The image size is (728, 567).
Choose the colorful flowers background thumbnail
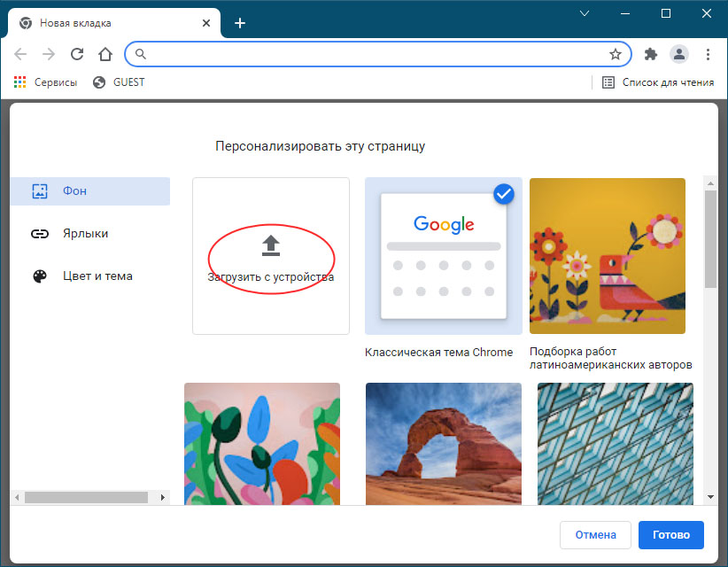click(x=262, y=444)
